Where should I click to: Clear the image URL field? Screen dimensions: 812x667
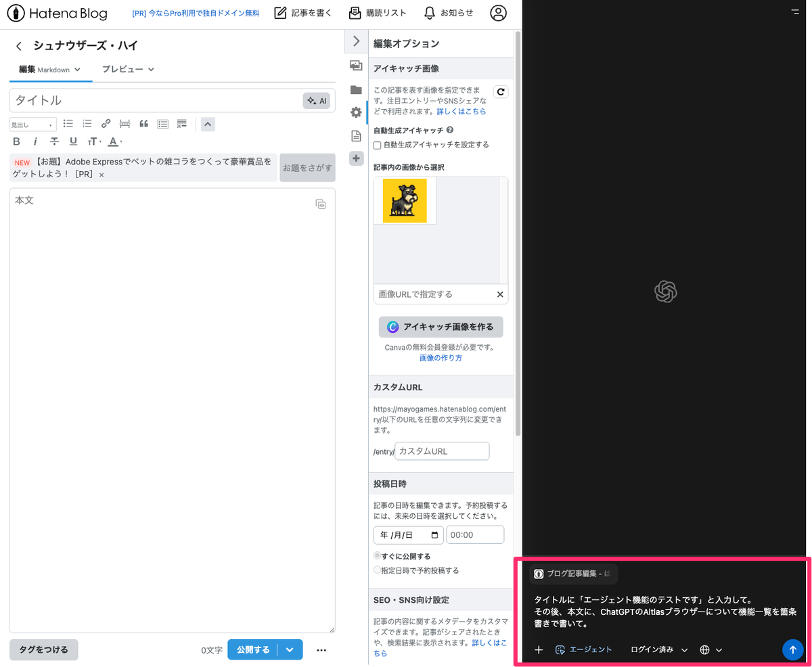(x=500, y=294)
